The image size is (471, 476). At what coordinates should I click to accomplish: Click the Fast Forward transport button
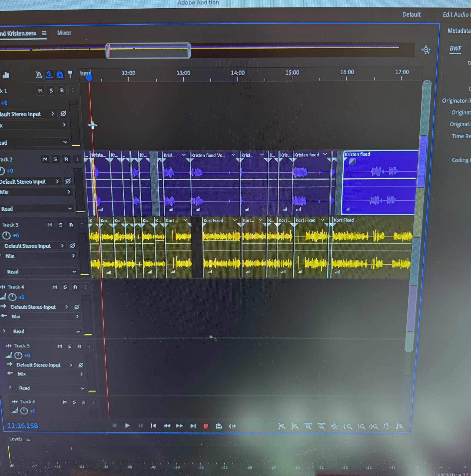pyautogui.click(x=179, y=426)
